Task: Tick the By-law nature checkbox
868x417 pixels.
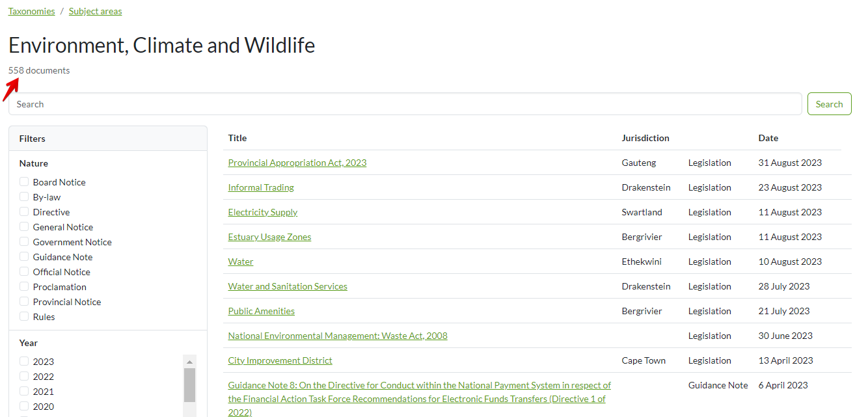Action: coord(24,197)
